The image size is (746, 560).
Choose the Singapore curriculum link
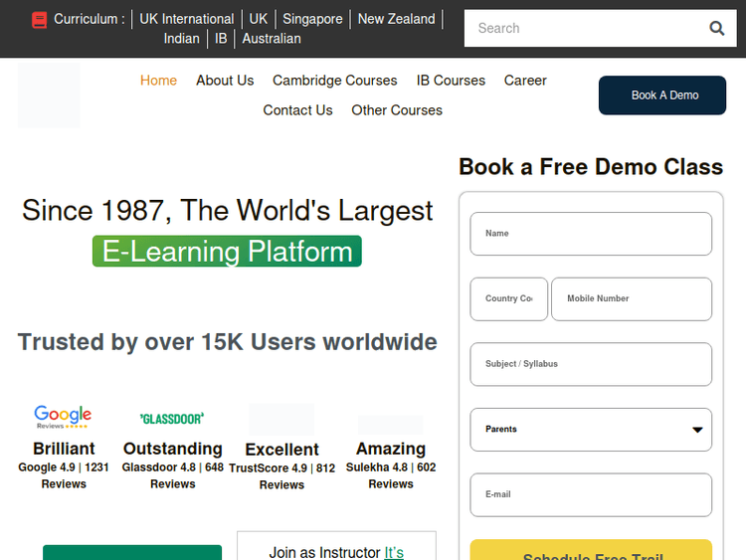point(312,19)
